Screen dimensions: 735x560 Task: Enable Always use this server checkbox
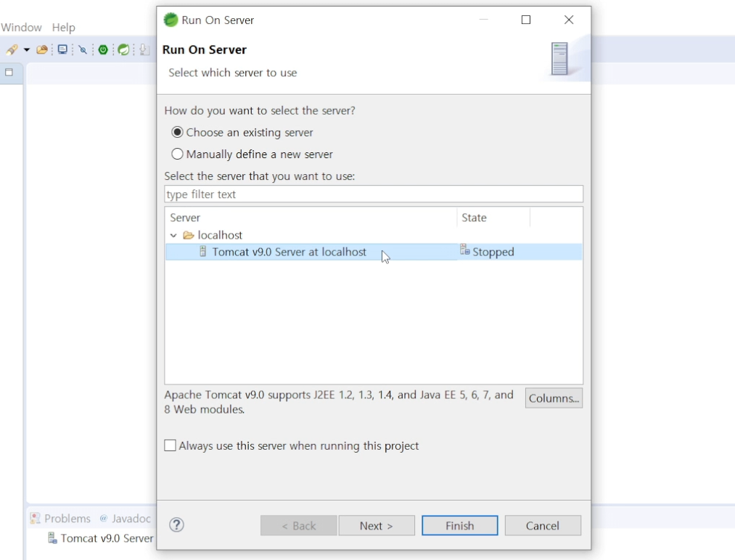[171, 445]
